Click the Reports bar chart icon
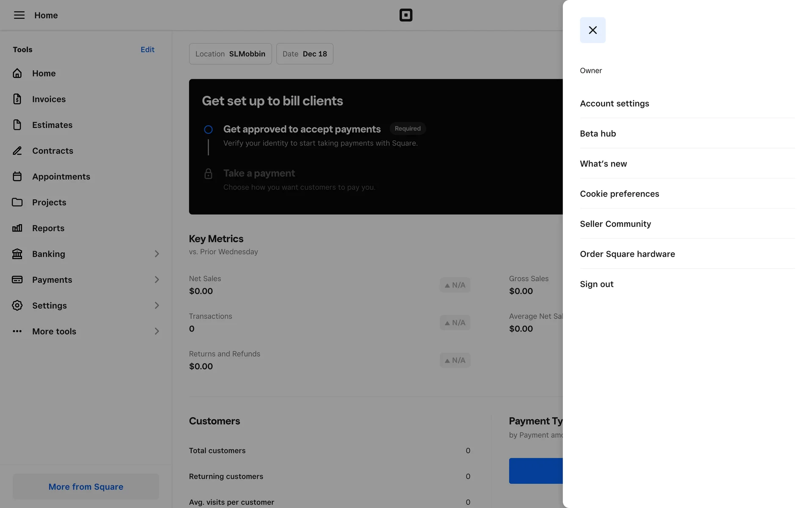812x508 pixels. 17,228
